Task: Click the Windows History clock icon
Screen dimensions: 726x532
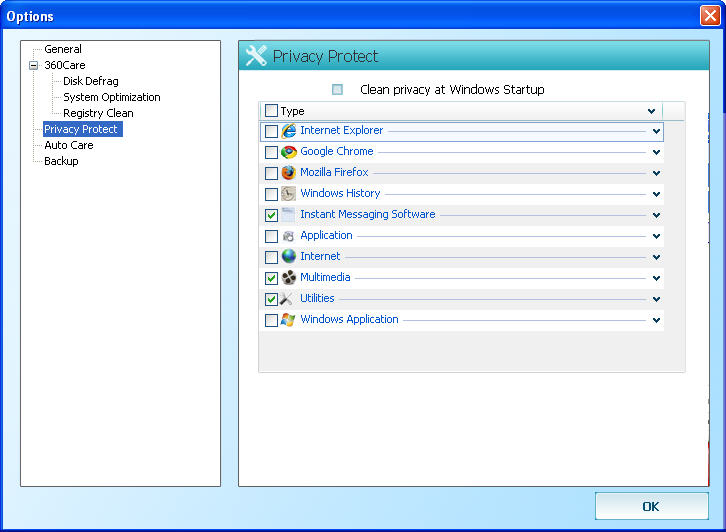Action: (288, 194)
